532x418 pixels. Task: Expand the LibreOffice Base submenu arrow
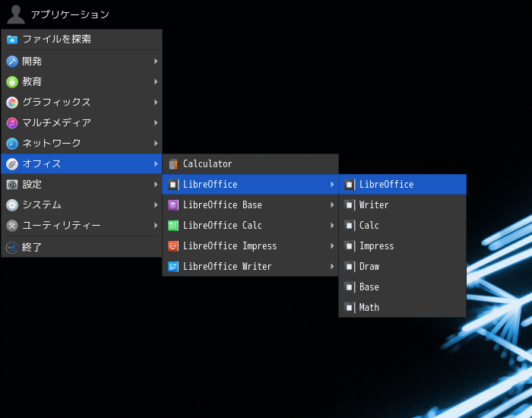pos(332,205)
